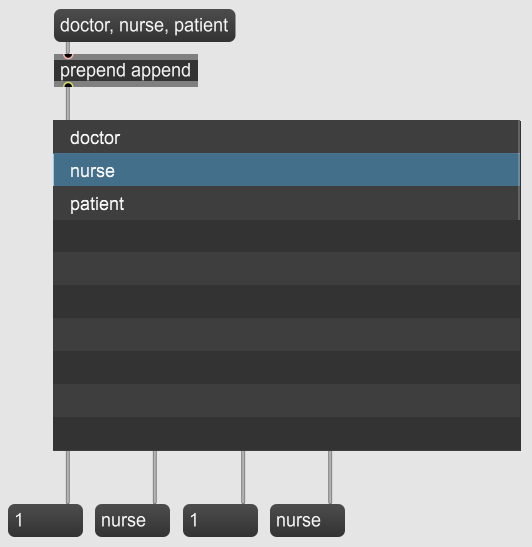Click the first empty row below "patient"
The image size is (532, 547).
point(286,236)
